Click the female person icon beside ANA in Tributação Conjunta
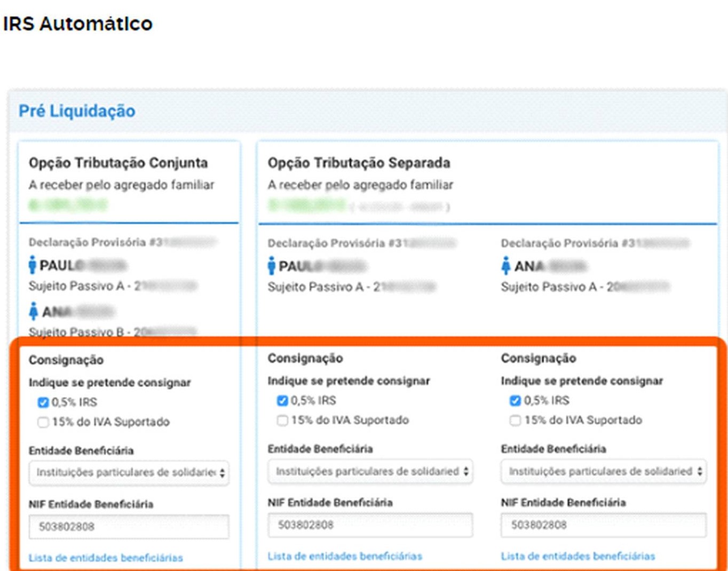This screenshot has height=571, width=728. click(x=34, y=311)
